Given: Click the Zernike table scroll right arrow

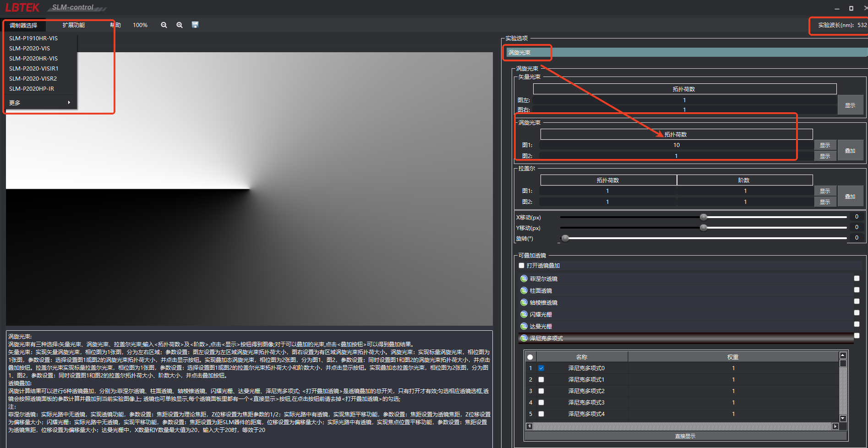Looking at the screenshot, I should [x=835, y=426].
